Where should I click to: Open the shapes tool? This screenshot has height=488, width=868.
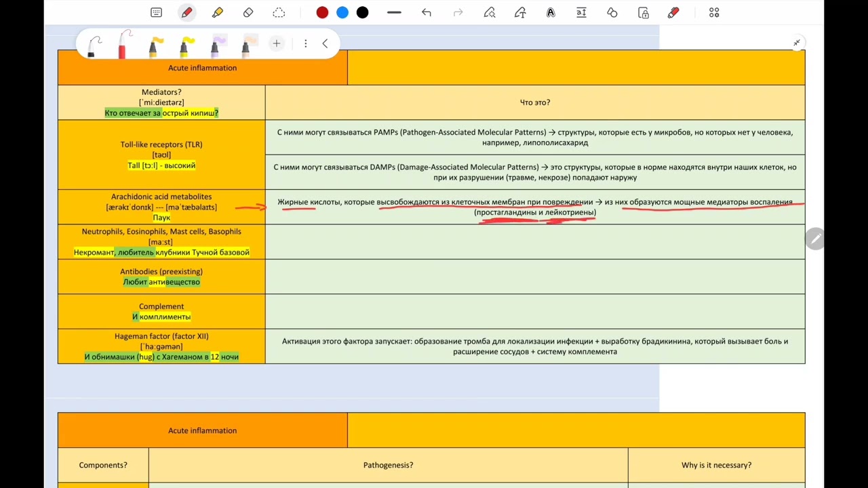coord(612,13)
